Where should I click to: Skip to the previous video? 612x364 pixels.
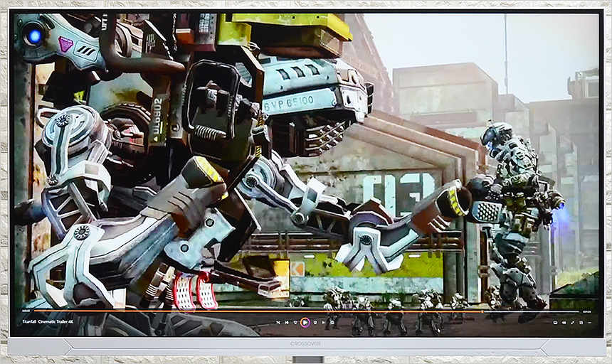[287, 322]
